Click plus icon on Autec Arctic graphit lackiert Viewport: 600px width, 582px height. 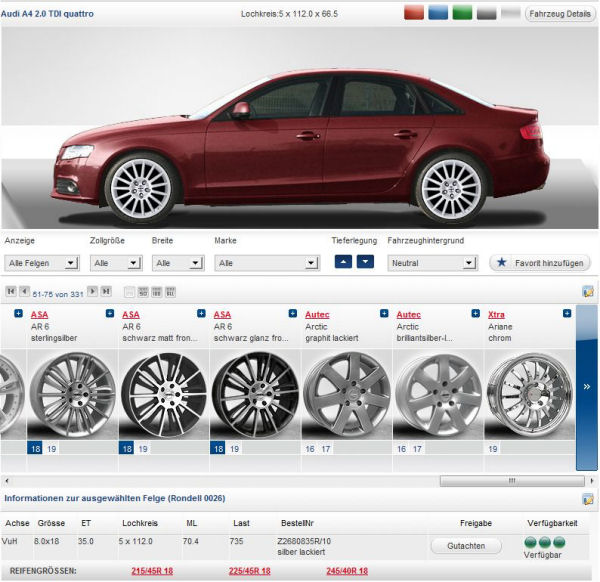(x=384, y=314)
